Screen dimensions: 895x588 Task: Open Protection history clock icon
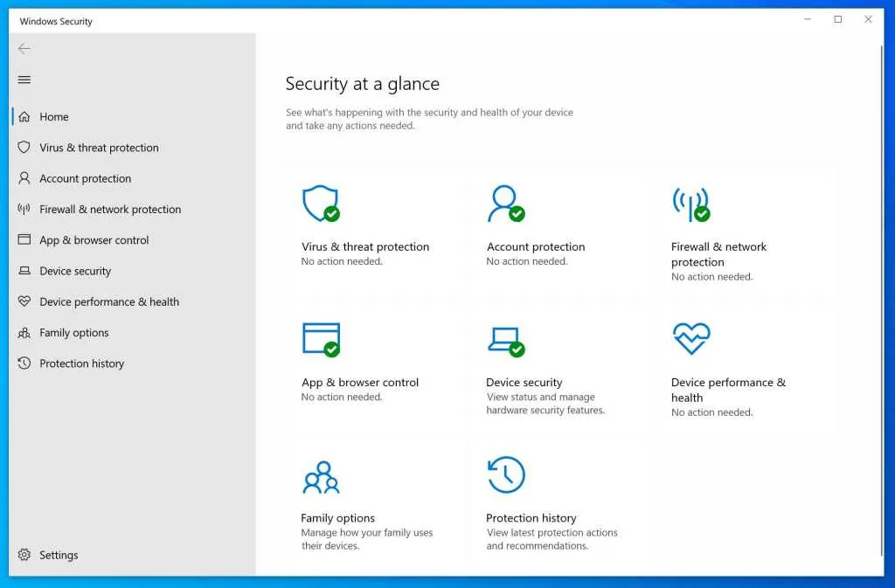(x=505, y=474)
